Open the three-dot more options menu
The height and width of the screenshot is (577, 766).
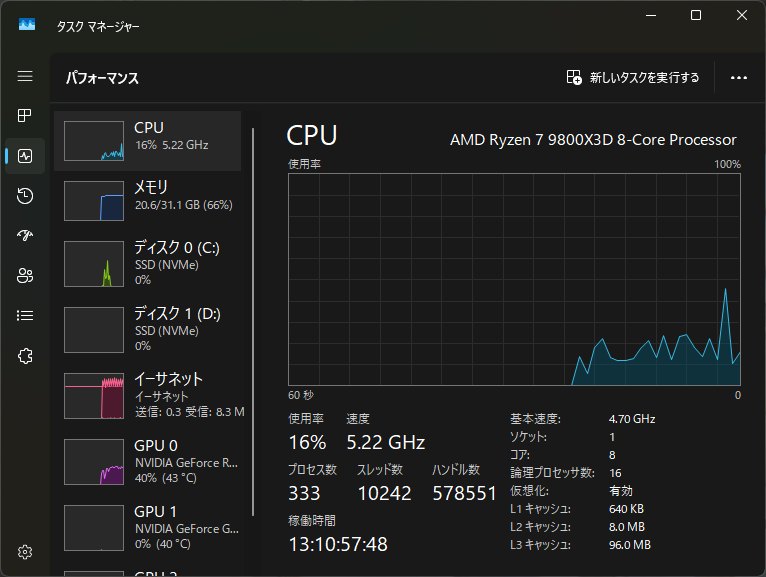pos(739,78)
